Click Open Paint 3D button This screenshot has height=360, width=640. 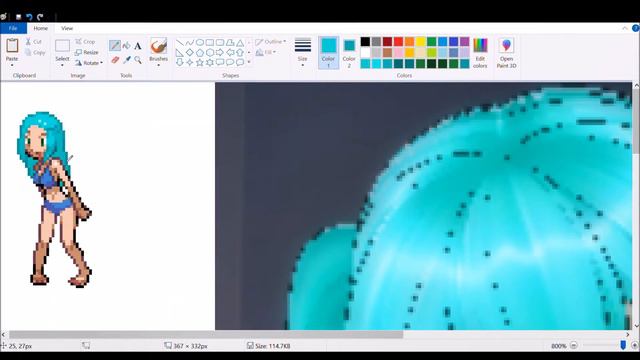(x=507, y=53)
